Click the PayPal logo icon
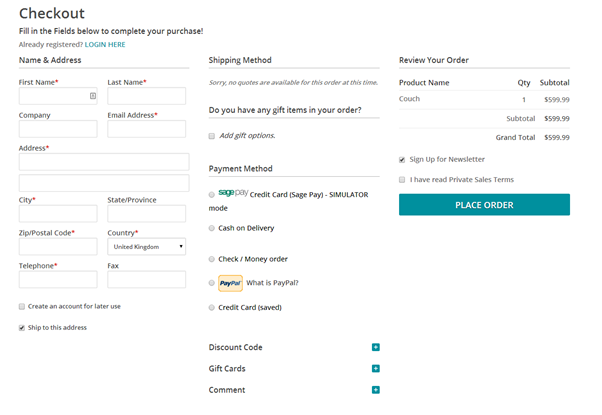 [230, 283]
